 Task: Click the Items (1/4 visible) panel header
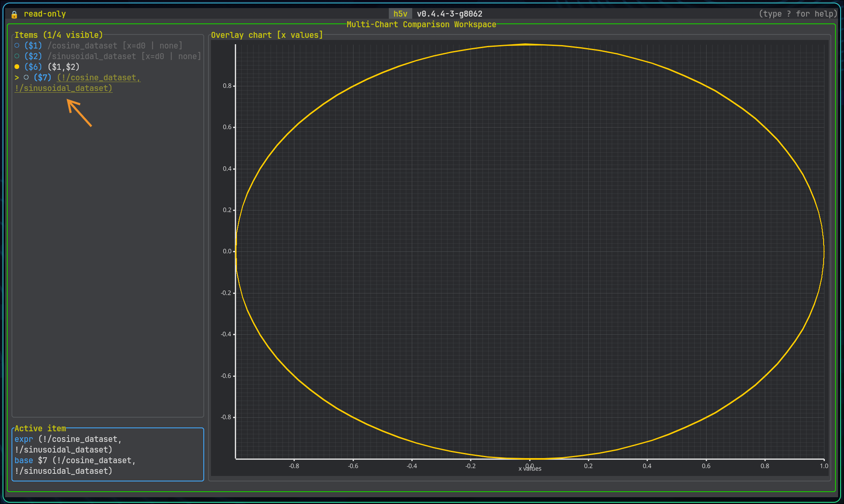tap(59, 35)
